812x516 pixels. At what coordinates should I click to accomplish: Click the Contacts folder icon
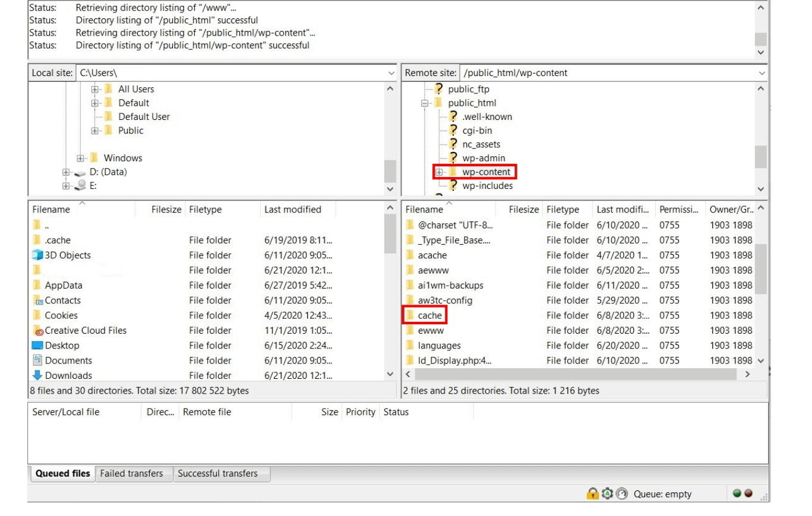point(37,300)
